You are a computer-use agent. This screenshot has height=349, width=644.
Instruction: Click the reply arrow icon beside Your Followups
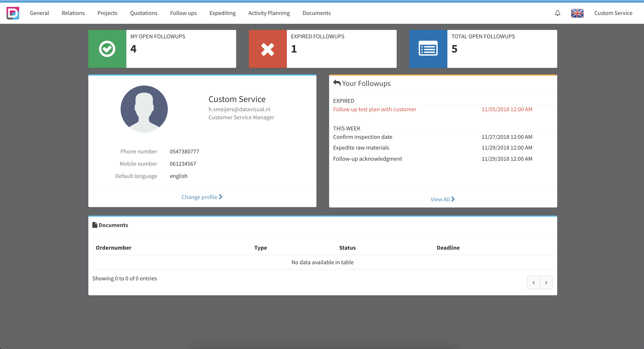337,83
